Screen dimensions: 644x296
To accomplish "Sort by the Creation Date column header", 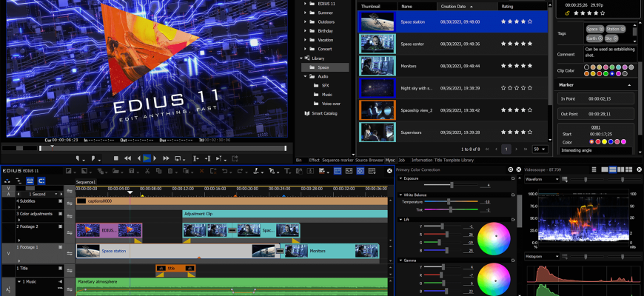I will (x=467, y=7).
